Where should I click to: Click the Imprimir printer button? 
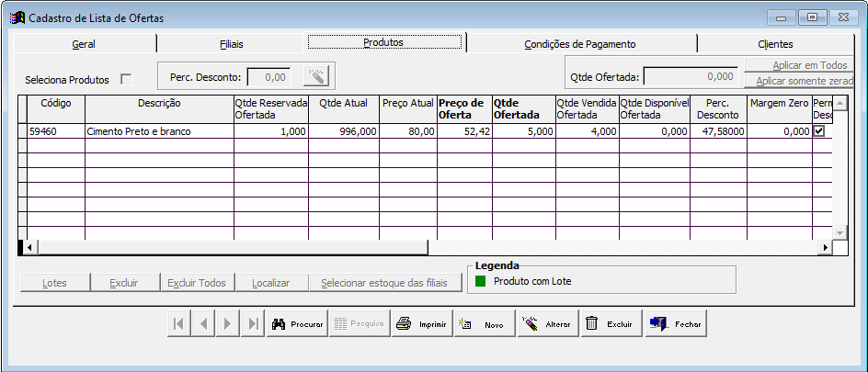tap(421, 324)
